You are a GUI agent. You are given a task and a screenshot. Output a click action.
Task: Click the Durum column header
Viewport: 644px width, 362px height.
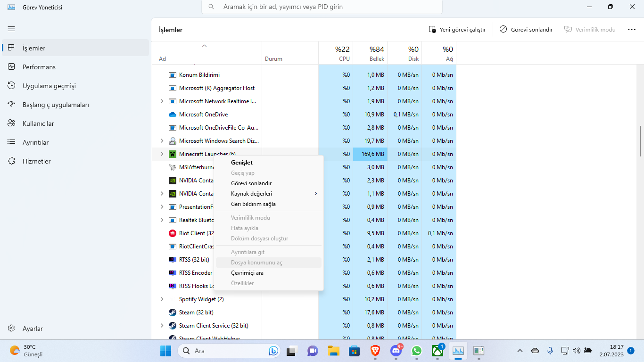290,53
